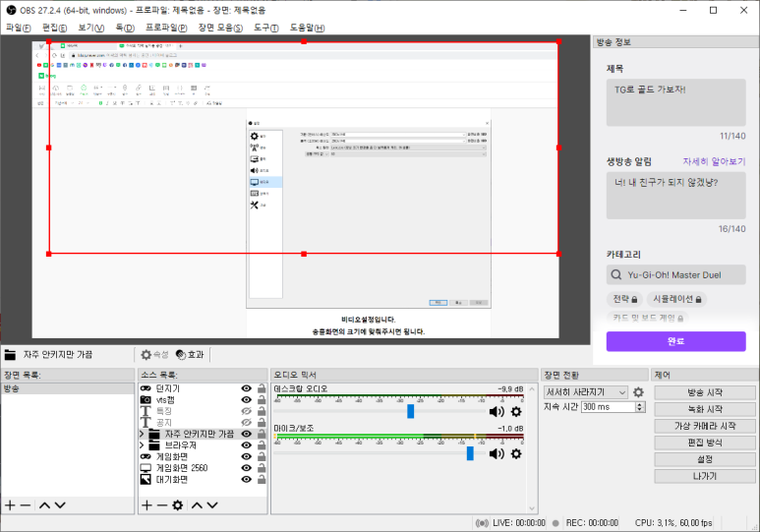The image size is (760, 532).
Task: Mute the 마이크/보조 speaker icon
Action: (x=497, y=454)
